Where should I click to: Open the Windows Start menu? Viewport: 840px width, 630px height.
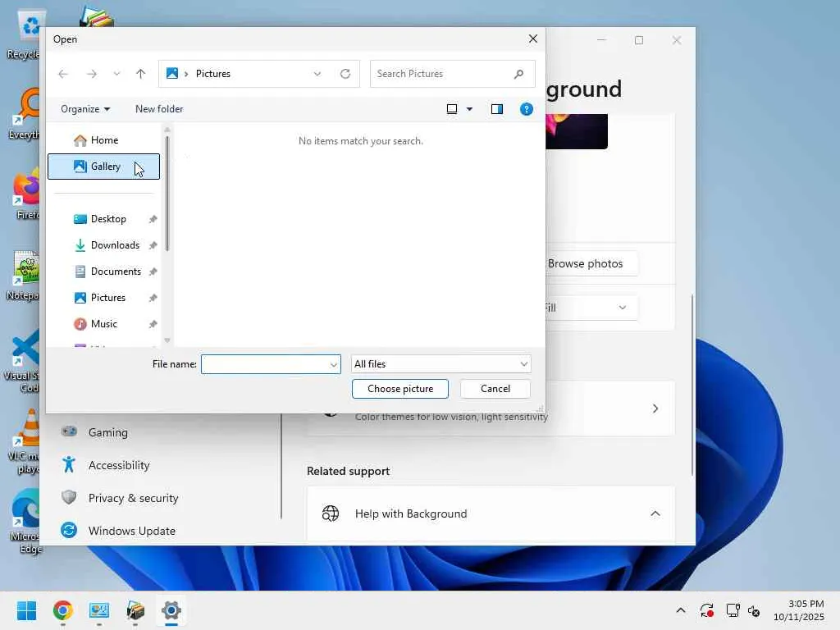27,610
